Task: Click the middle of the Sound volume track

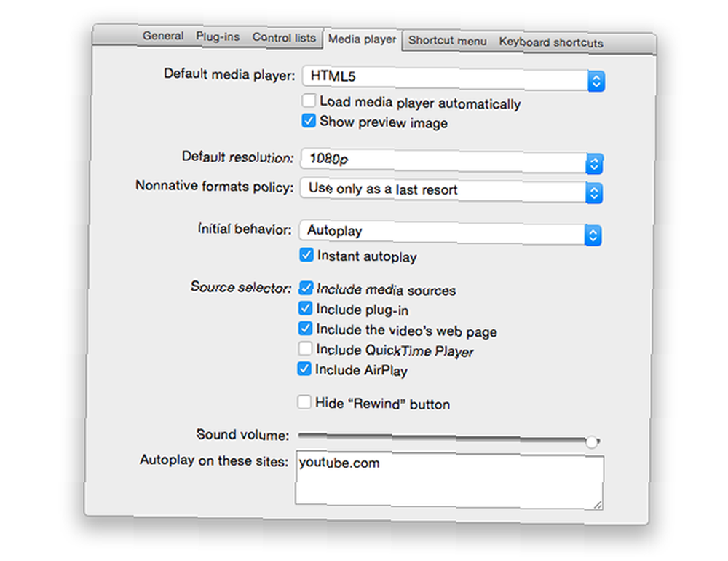Action: pyautogui.click(x=448, y=437)
